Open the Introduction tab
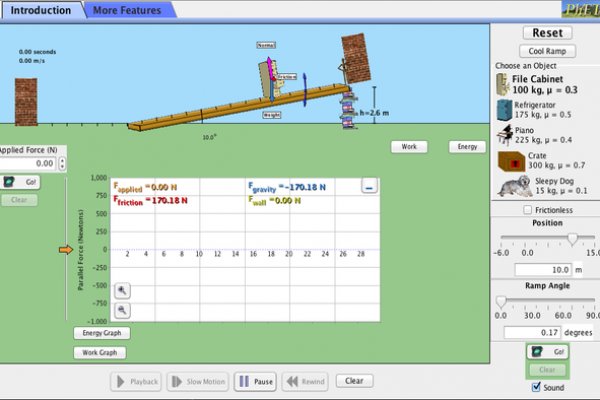 [40, 10]
